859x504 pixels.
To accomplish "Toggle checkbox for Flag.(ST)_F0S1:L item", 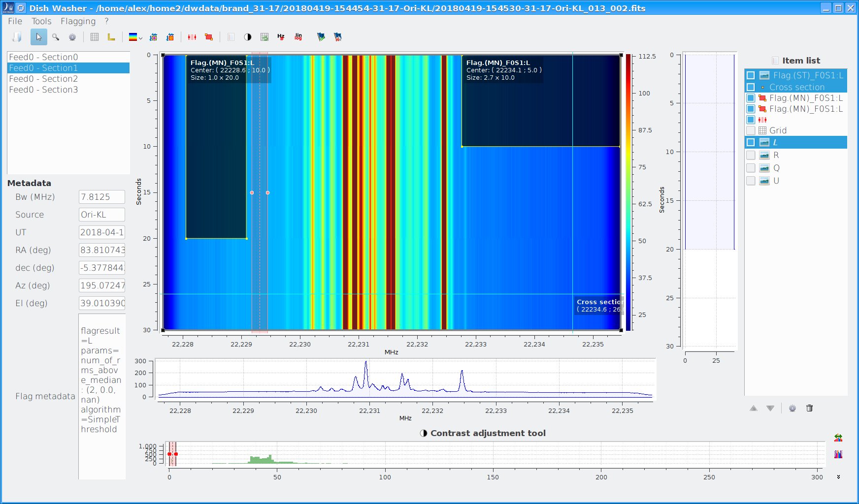I will [x=751, y=75].
